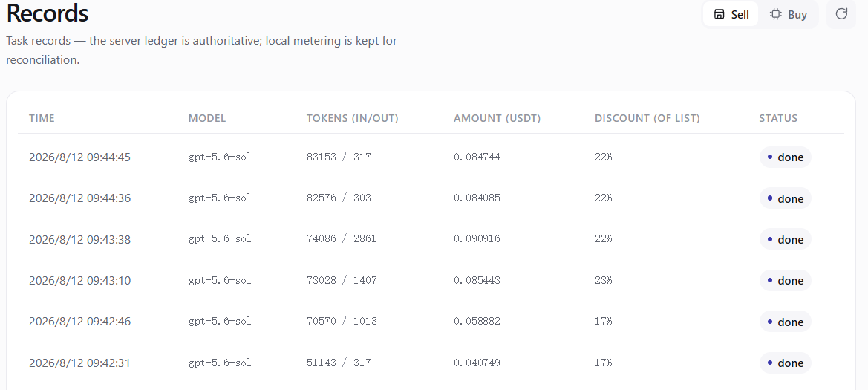Click the amount 0.090916
868x390 pixels.
[477, 239]
